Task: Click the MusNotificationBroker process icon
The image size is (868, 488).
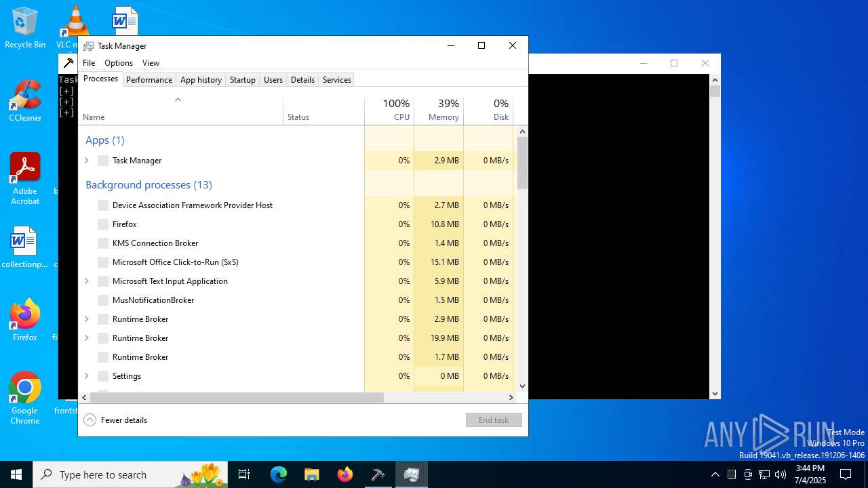Action: pyautogui.click(x=103, y=300)
